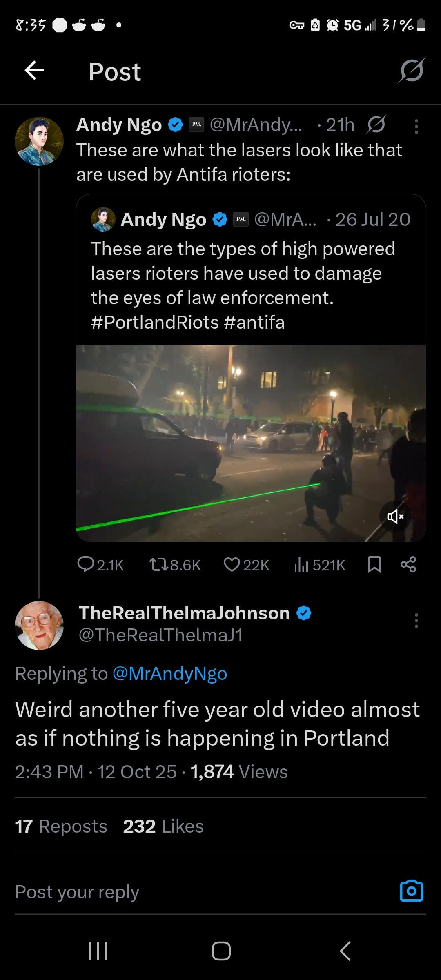Tap the back arrow in Post header
441x980 pixels.
[x=34, y=71]
